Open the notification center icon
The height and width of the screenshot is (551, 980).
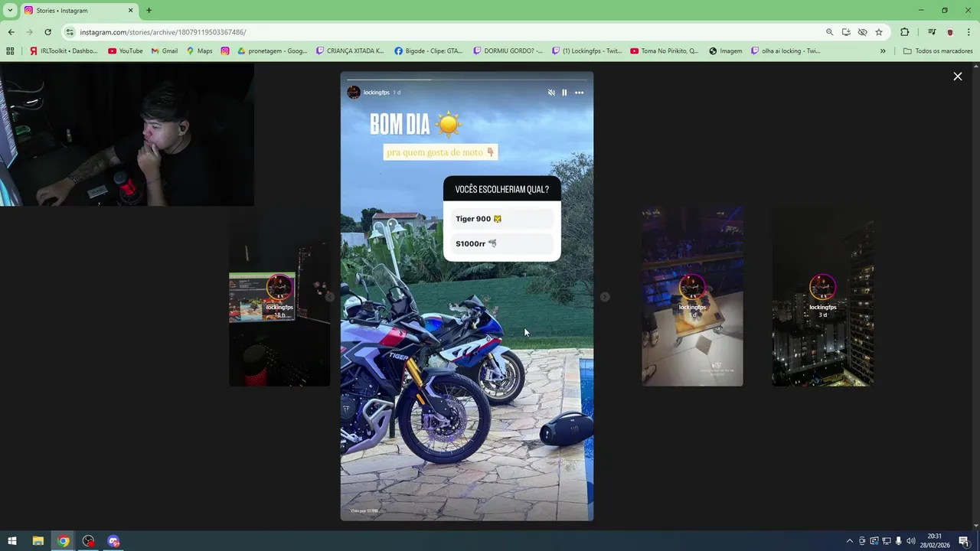(964, 541)
